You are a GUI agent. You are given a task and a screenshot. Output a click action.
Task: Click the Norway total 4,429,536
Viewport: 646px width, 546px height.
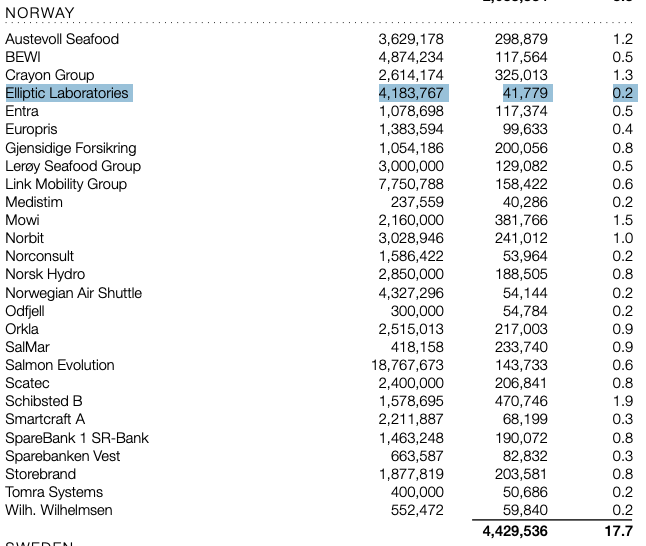click(x=515, y=531)
